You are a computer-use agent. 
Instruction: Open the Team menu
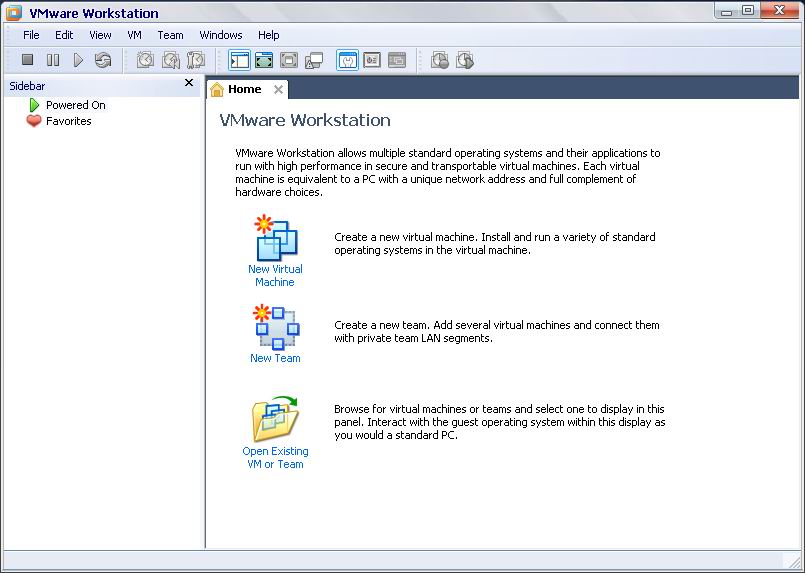click(170, 35)
